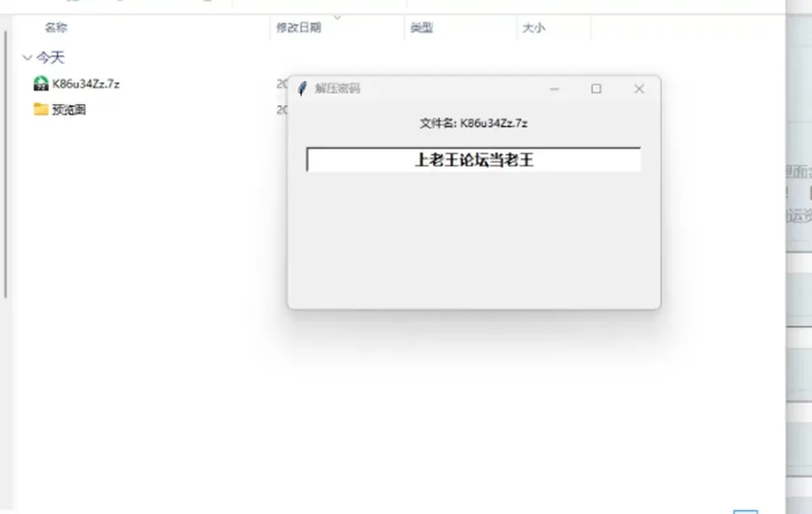Sort files by 类型 column
The width and height of the screenshot is (812, 514).
421,27
